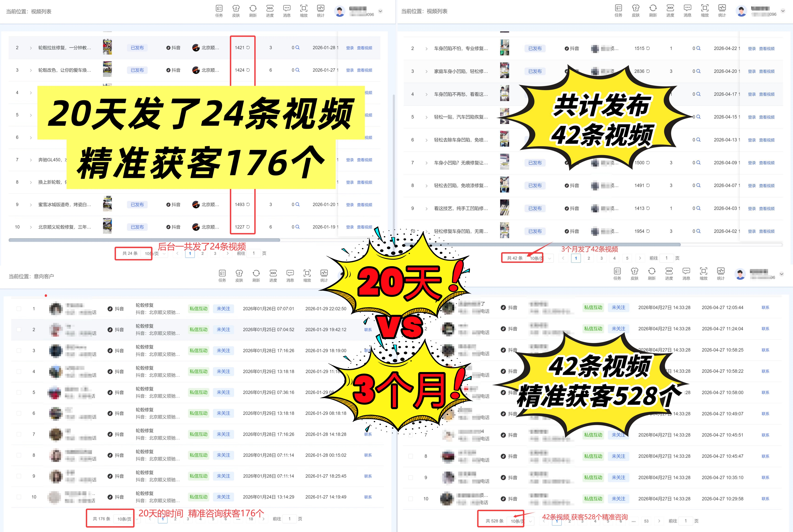The image size is (793, 532).
Task: Check box for the row dated 10:35:10
Action: point(411,477)
